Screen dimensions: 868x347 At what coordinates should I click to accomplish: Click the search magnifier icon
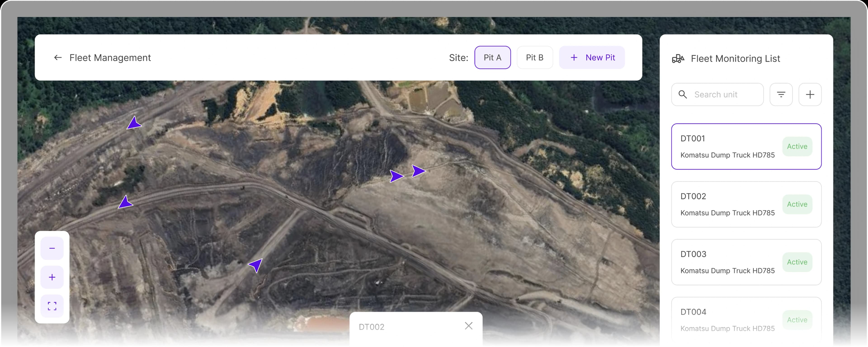tap(683, 95)
